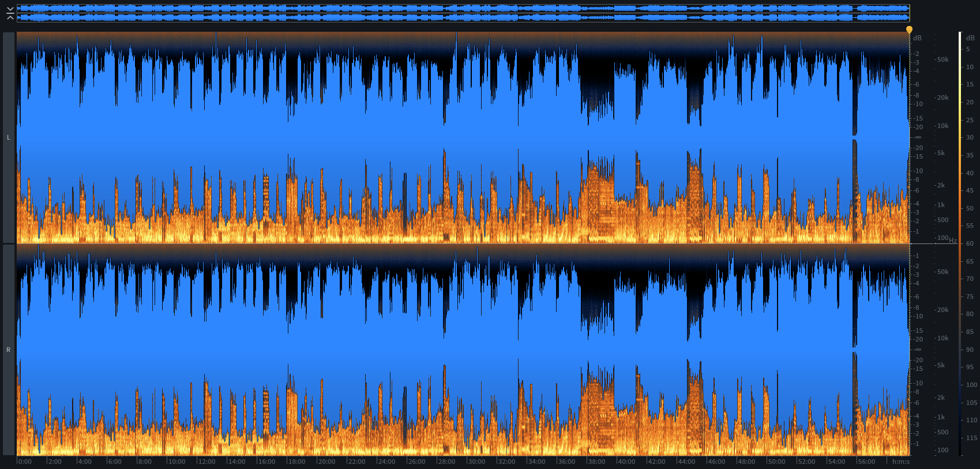The width and height of the screenshot is (980, 469).
Task: Select the R channel label
Action: coord(9,350)
